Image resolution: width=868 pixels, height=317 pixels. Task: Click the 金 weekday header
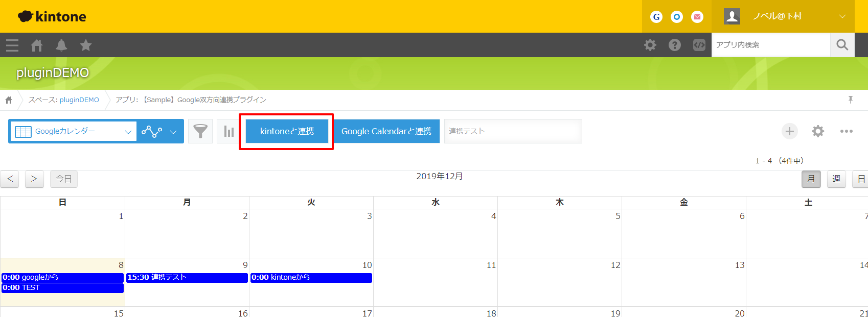point(684,203)
